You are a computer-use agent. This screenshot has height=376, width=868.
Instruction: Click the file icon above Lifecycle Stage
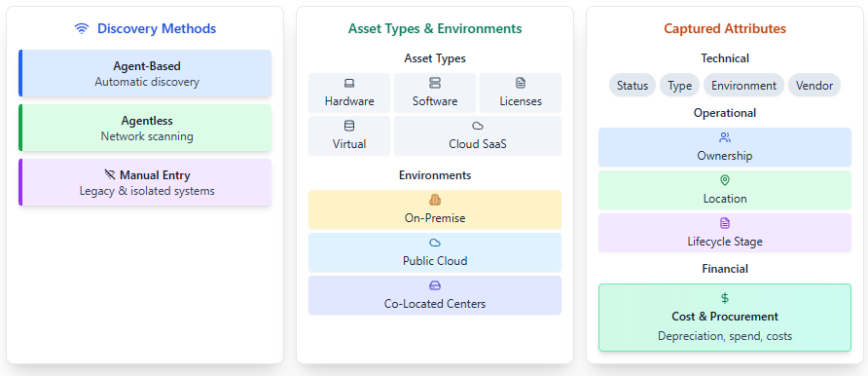pyautogui.click(x=725, y=223)
